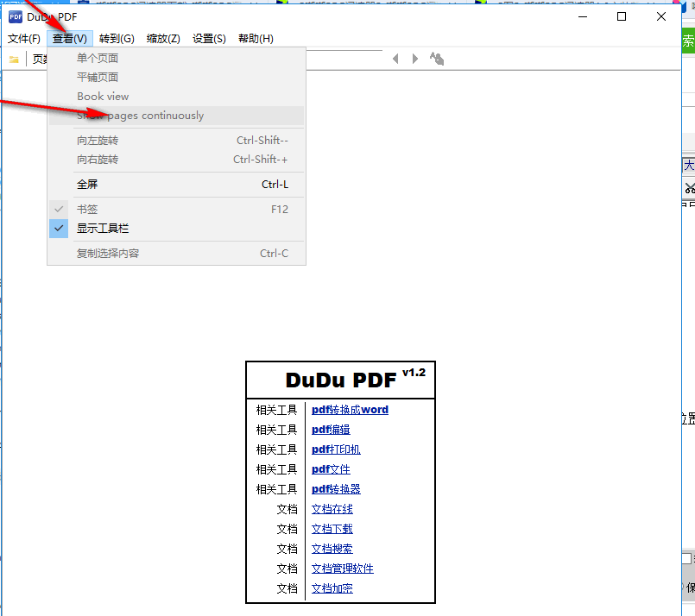Image resolution: width=695 pixels, height=616 pixels.
Task: Open pdf编辑 link
Action: click(x=331, y=430)
